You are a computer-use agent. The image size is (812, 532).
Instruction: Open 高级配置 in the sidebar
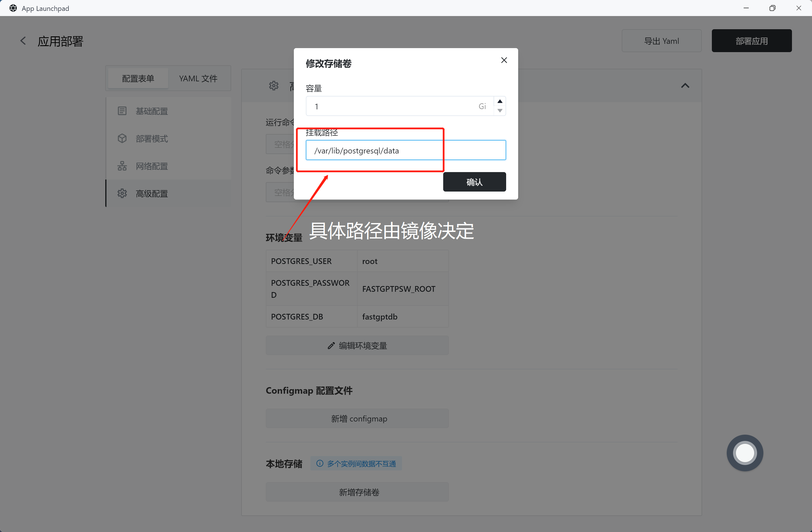tap(169, 194)
